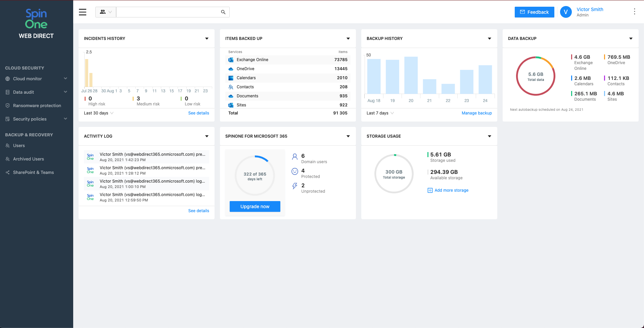
Task: Click the Exchange Online service icon
Action: pos(231,60)
